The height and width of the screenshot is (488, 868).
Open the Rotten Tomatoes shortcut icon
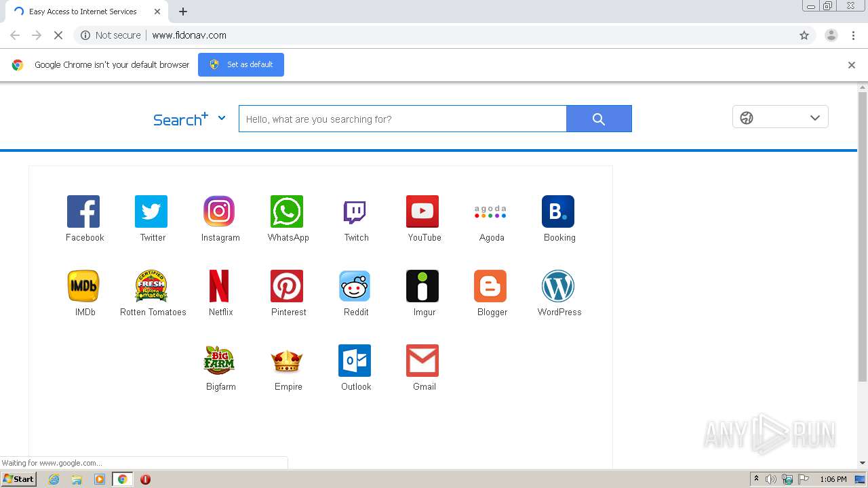click(151, 286)
